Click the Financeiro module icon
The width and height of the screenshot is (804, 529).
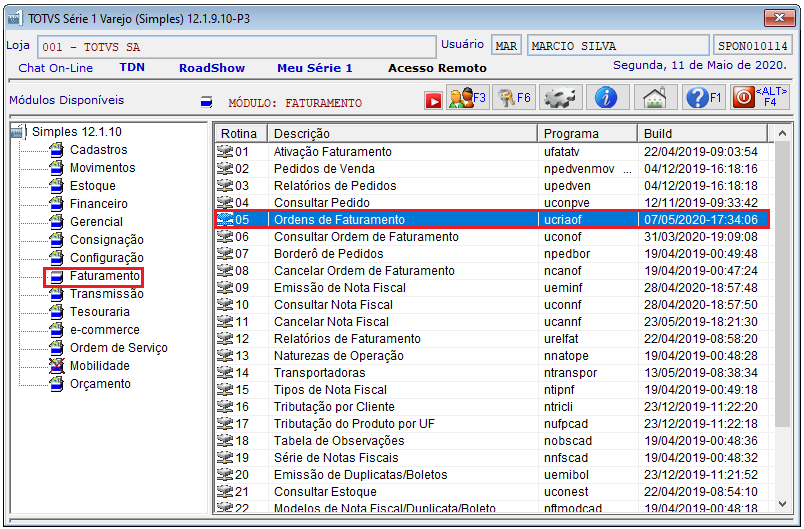(x=56, y=204)
